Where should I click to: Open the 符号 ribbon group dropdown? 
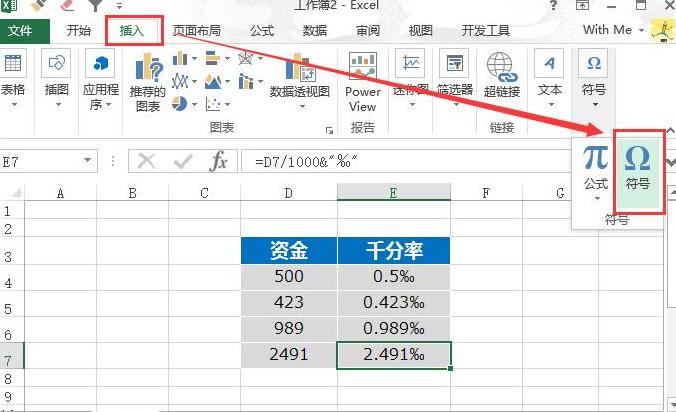point(594,78)
